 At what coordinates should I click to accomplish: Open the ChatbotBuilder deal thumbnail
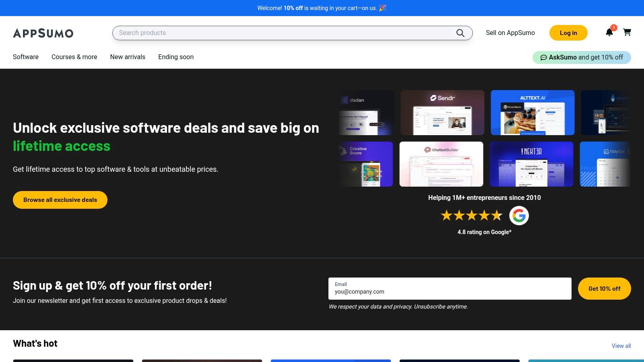(x=441, y=164)
